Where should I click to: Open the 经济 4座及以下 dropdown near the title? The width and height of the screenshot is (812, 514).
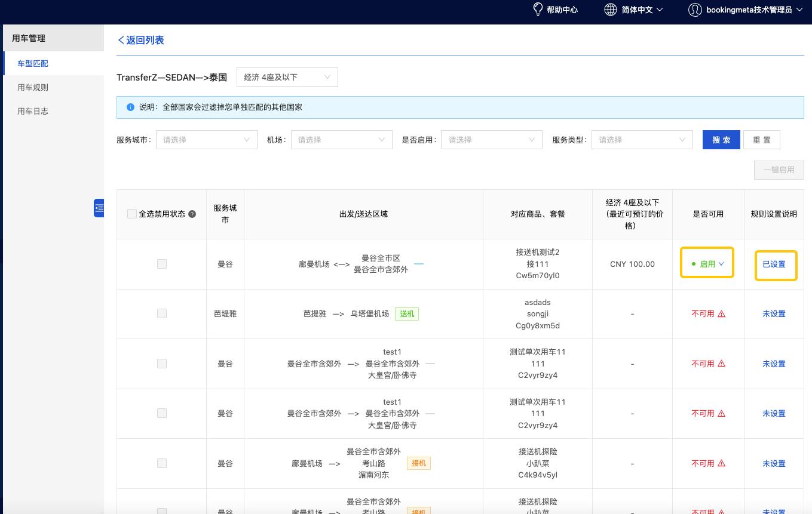(287, 76)
